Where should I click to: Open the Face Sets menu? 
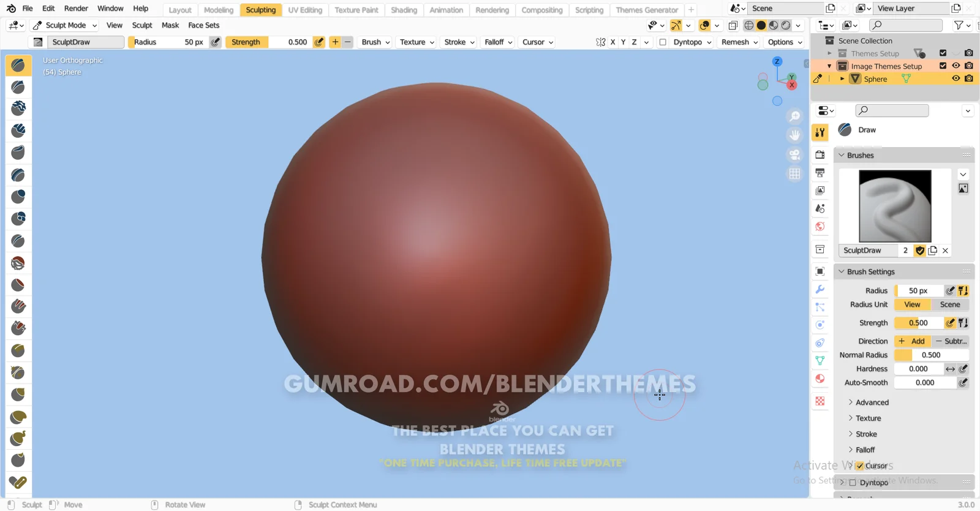[203, 25]
